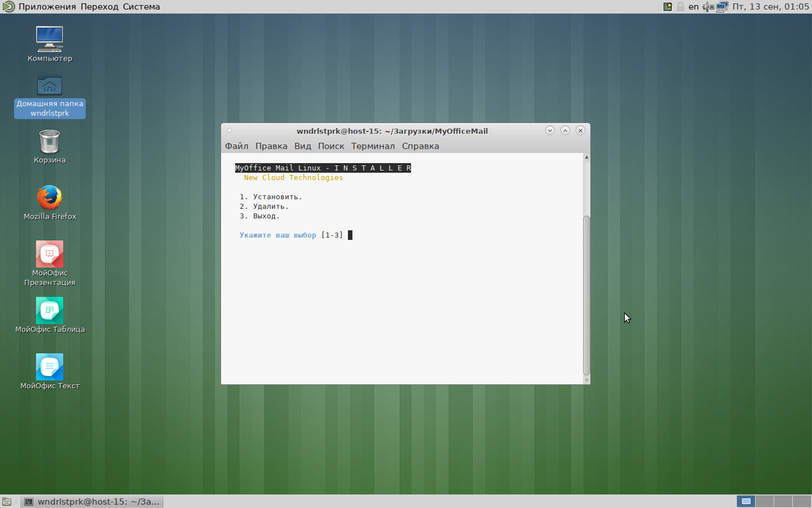Click the text 'New Cloud Technologies'
Image resolution: width=812 pixels, height=508 pixels.
tap(293, 178)
